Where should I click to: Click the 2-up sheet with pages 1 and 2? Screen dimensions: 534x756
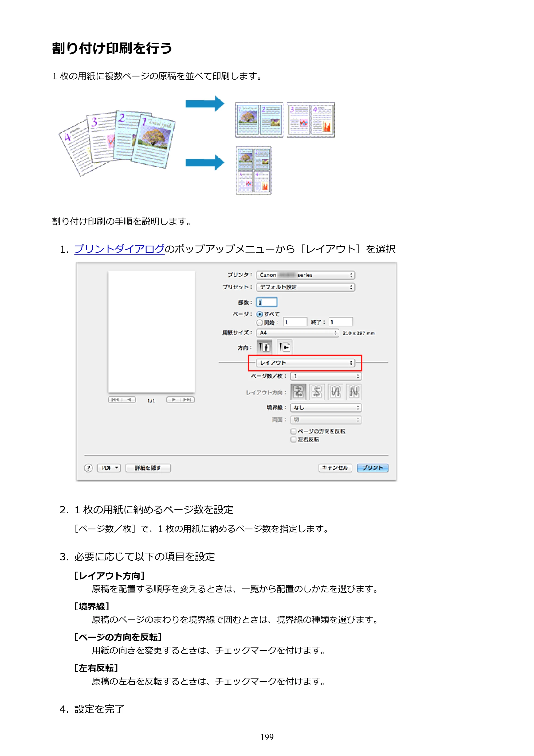(x=259, y=120)
